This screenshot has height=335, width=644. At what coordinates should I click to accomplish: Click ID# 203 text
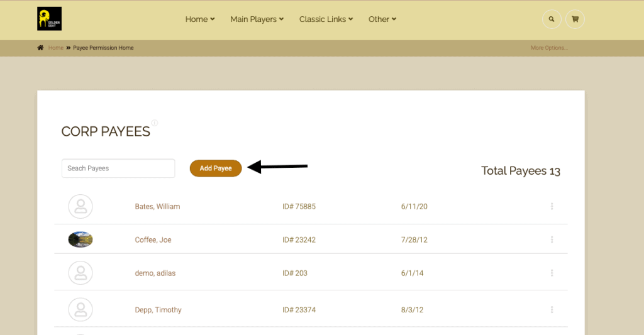point(295,273)
